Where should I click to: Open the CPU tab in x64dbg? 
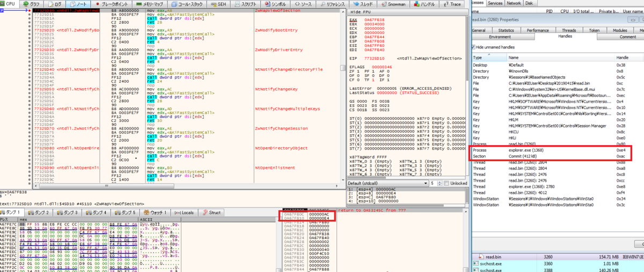point(9,4)
